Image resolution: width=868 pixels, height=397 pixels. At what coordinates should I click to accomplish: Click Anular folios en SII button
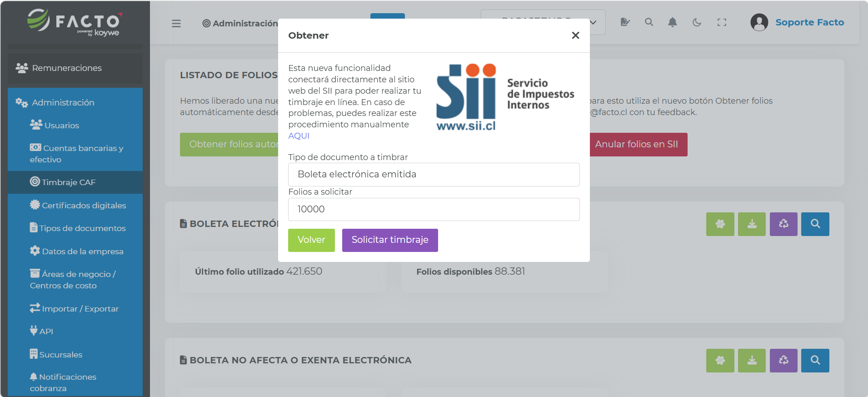(639, 145)
